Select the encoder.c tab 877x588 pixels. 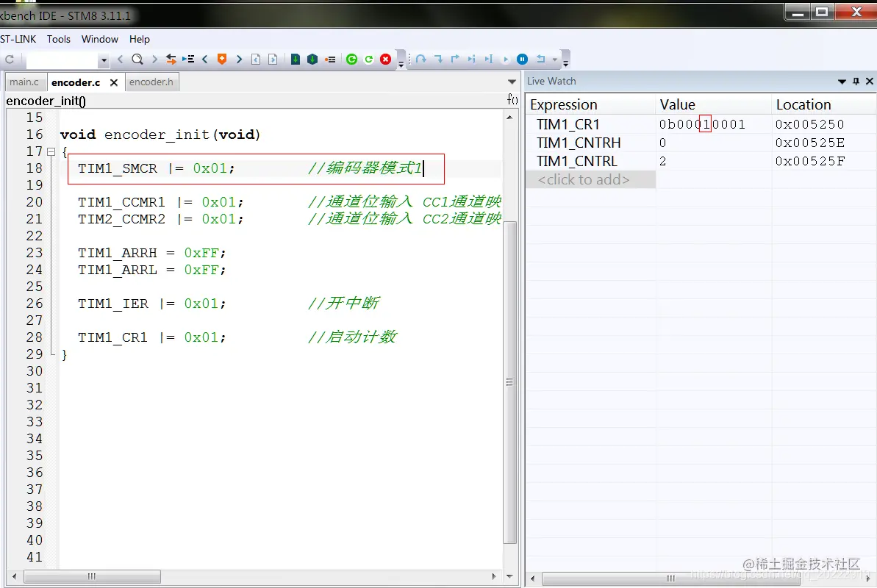click(x=76, y=83)
